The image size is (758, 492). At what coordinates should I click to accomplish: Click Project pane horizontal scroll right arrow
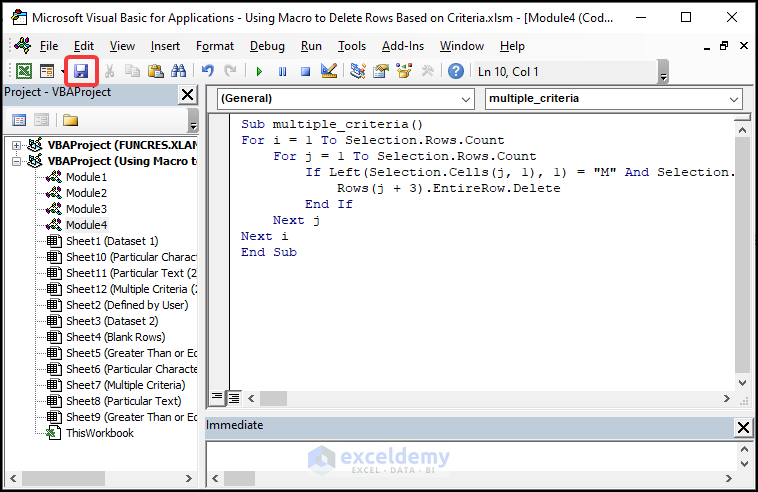click(x=189, y=479)
